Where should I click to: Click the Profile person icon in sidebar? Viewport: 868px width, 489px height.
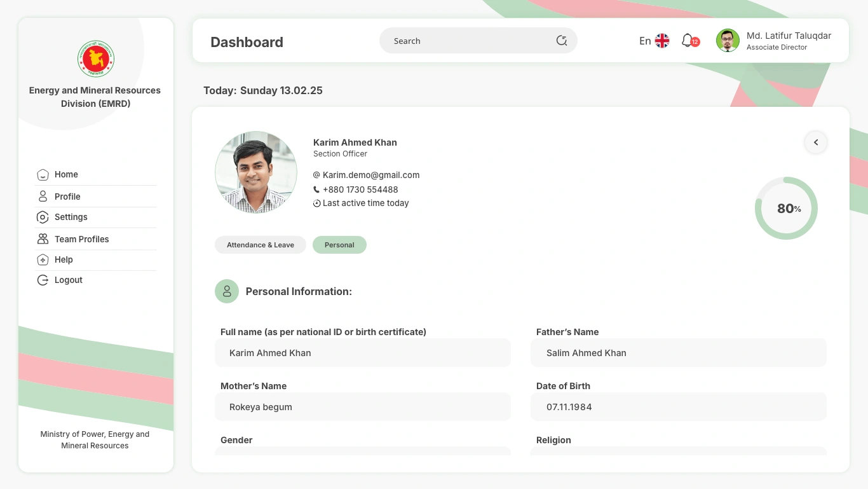43,196
